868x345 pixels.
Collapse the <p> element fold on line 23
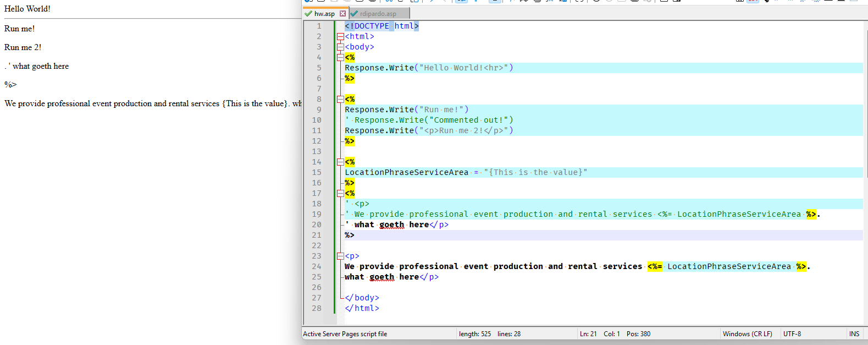pyautogui.click(x=340, y=256)
